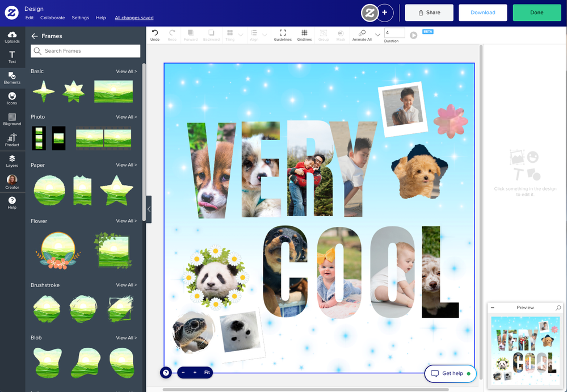Click the Undo toolbar button
The height and width of the screenshot is (392, 567).
point(155,35)
